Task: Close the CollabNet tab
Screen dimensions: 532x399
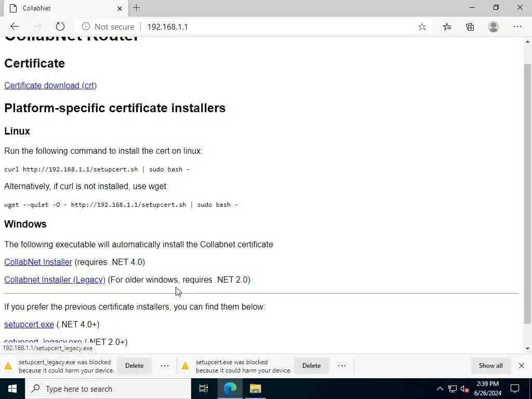Action: click(119, 8)
